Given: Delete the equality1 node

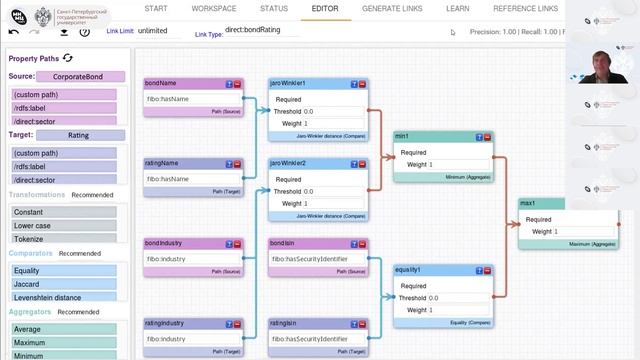Looking at the screenshot, I should pyautogui.click(x=487, y=271).
